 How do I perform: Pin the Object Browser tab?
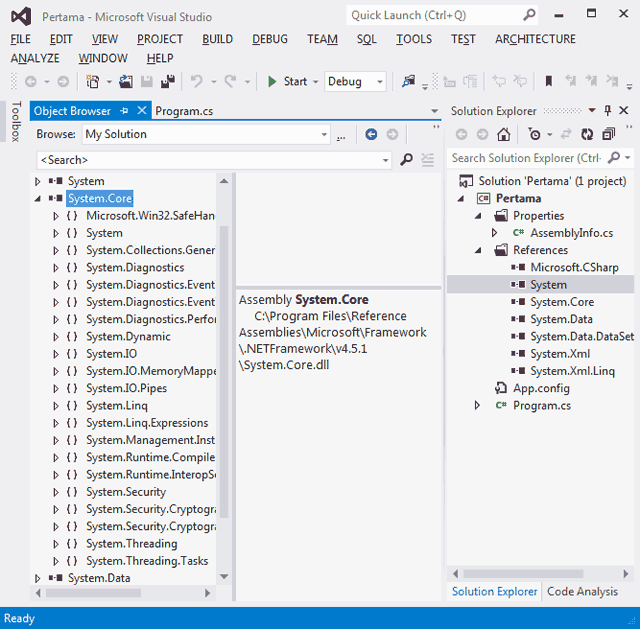coord(124,111)
